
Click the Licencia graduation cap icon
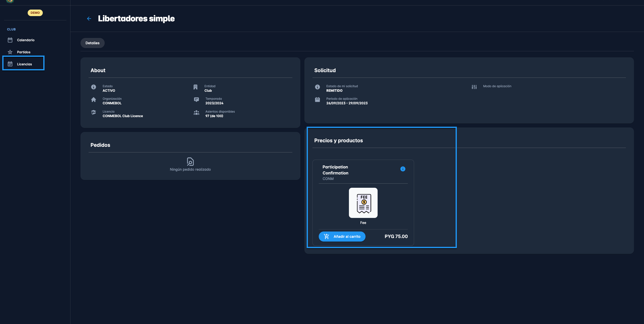94,112
